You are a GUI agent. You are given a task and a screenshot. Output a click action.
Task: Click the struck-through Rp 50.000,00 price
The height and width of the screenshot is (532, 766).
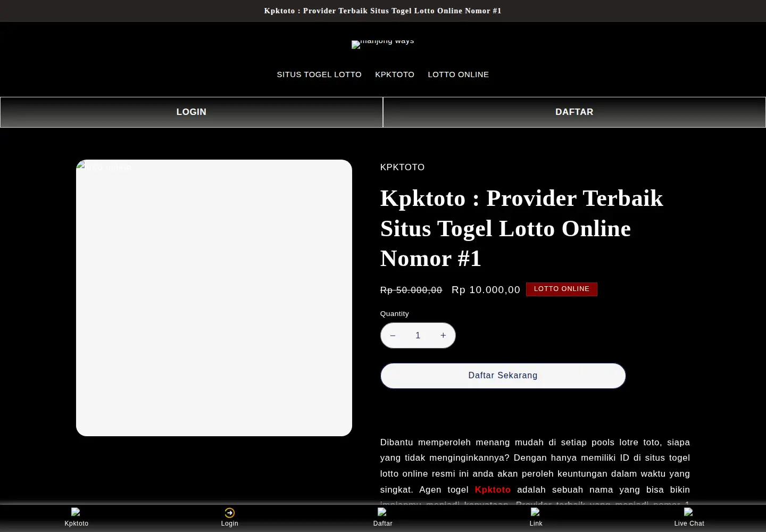[411, 290]
